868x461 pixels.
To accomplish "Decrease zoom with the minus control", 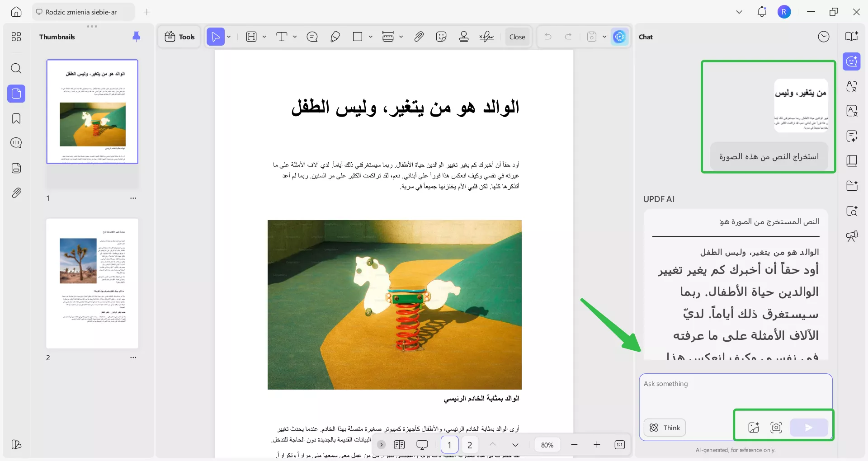I will point(575,445).
